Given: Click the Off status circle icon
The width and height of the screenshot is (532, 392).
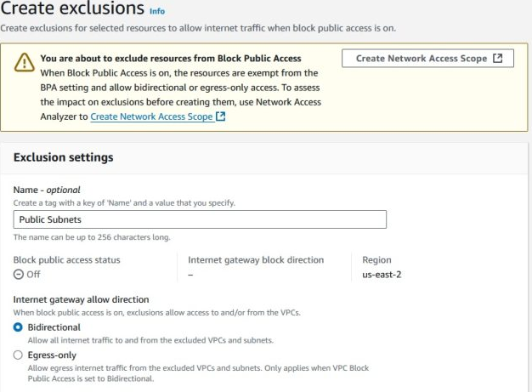Looking at the screenshot, I should click(x=19, y=275).
